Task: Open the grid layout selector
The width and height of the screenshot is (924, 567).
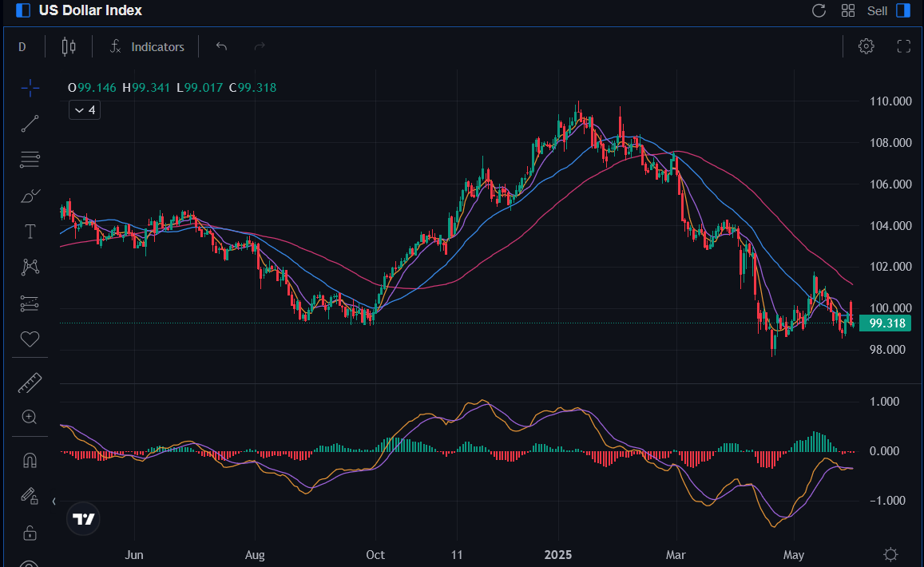Action: click(x=848, y=10)
